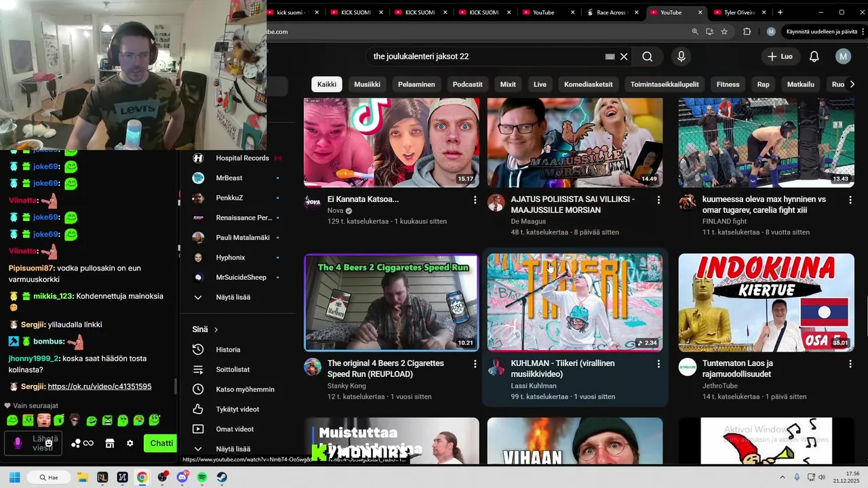Open options menu for AJATUS POLIISISTA video
This screenshot has height=488, width=868.
[658, 200]
